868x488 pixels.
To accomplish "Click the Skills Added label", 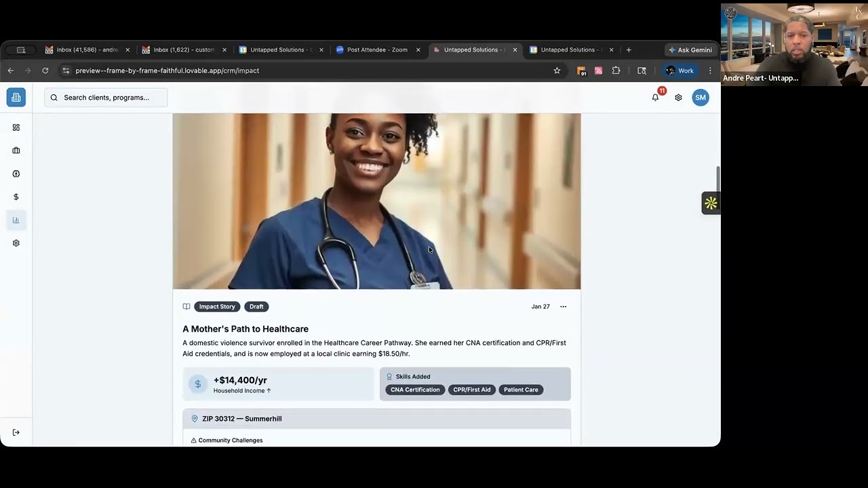I will [413, 377].
